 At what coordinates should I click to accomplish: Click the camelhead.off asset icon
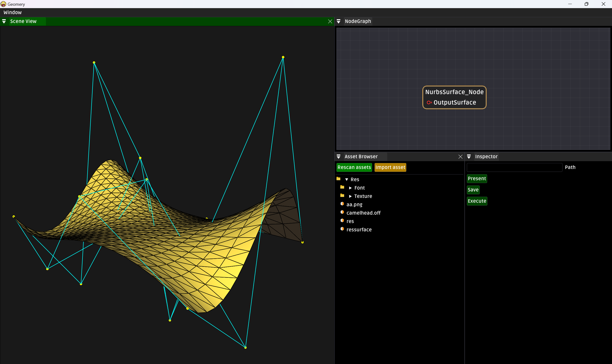[342, 212]
